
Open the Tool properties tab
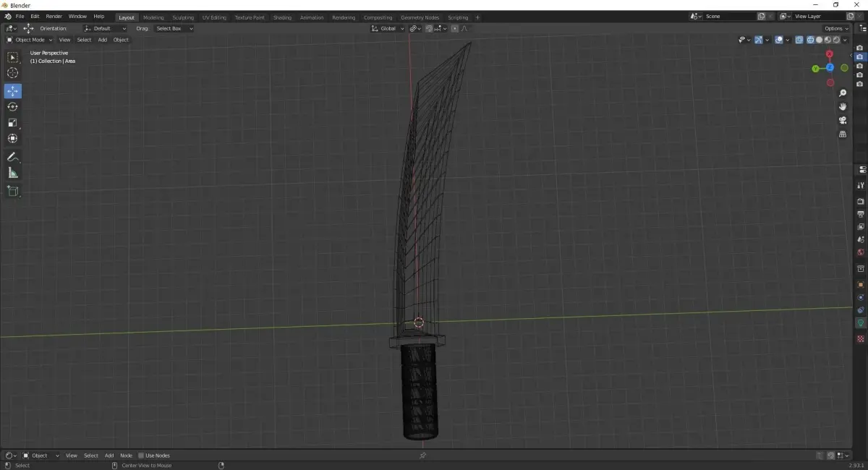pyautogui.click(x=861, y=185)
